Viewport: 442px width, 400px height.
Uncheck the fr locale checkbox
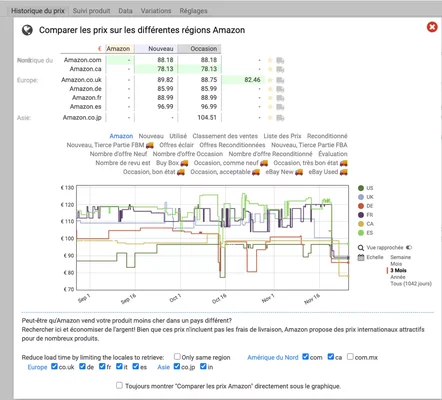pos(102,366)
